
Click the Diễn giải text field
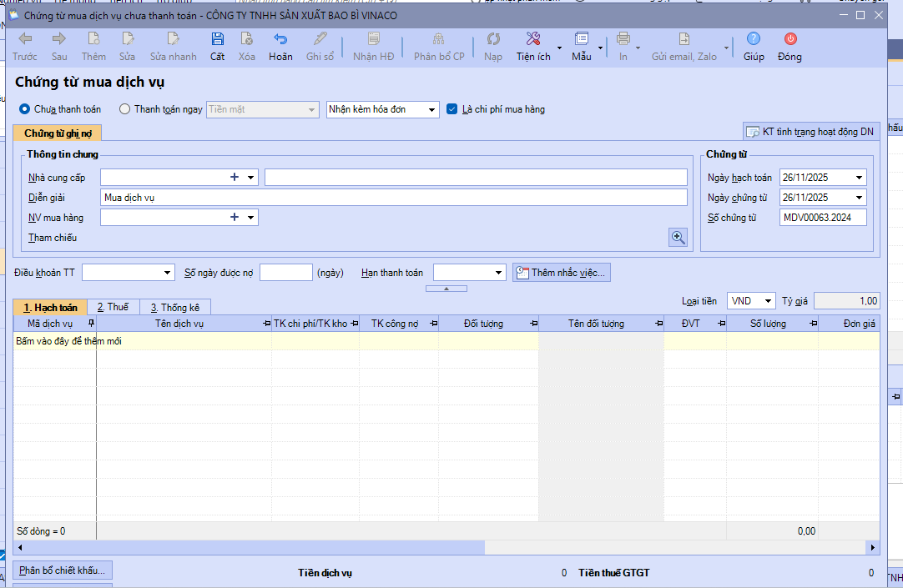pyautogui.click(x=392, y=198)
